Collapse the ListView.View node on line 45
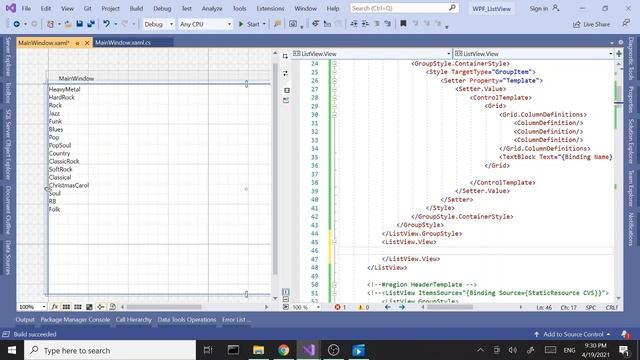The height and width of the screenshot is (360, 640). click(x=334, y=242)
